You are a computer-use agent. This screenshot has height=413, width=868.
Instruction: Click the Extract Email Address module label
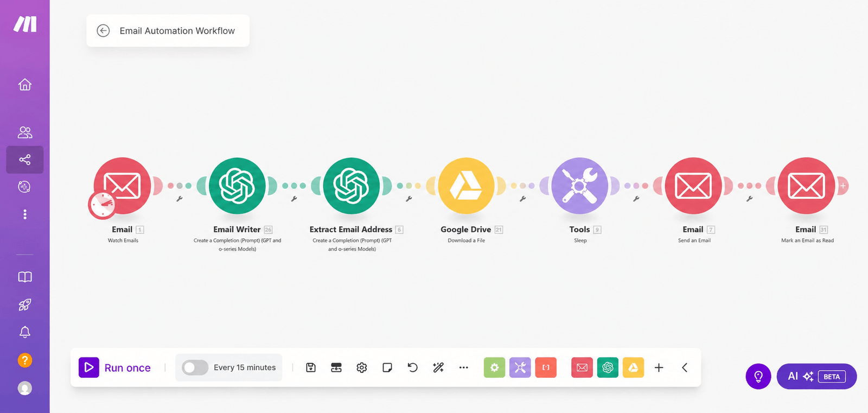pyautogui.click(x=351, y=230)
